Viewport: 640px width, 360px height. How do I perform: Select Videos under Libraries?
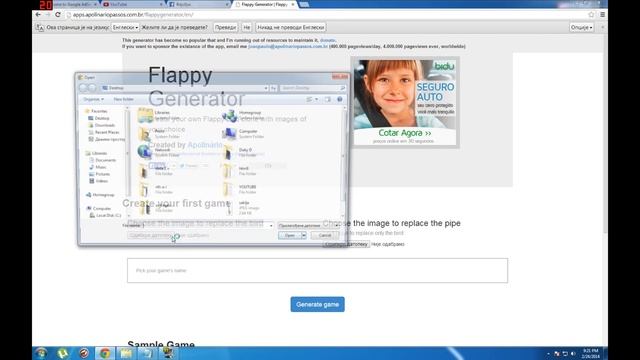click(x=98, y=181)
